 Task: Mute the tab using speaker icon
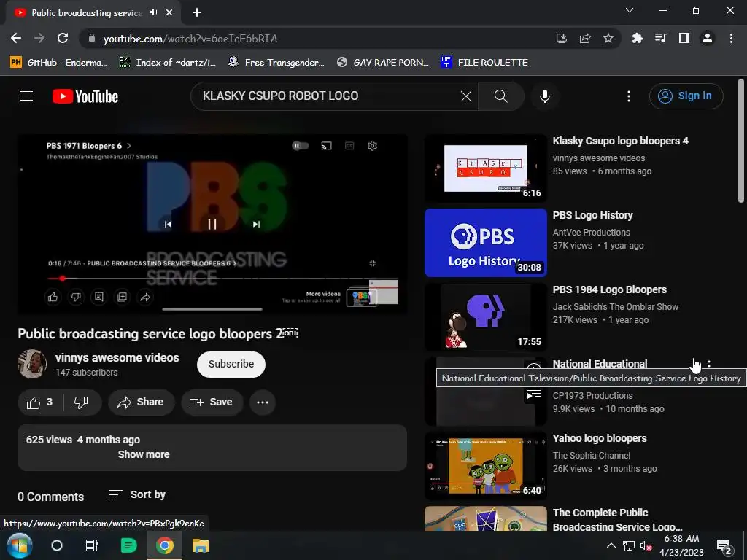click(153, 12)
